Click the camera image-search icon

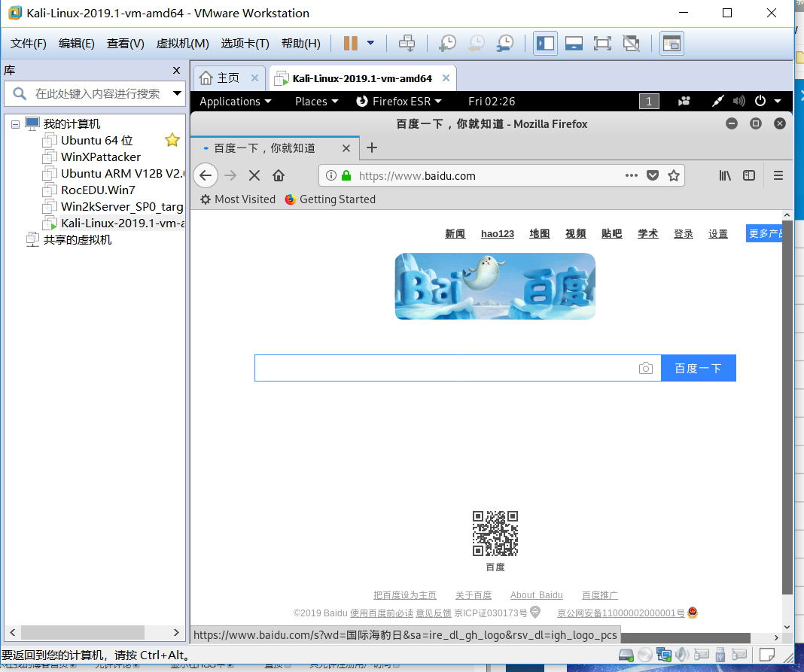(x=646, y=368)
